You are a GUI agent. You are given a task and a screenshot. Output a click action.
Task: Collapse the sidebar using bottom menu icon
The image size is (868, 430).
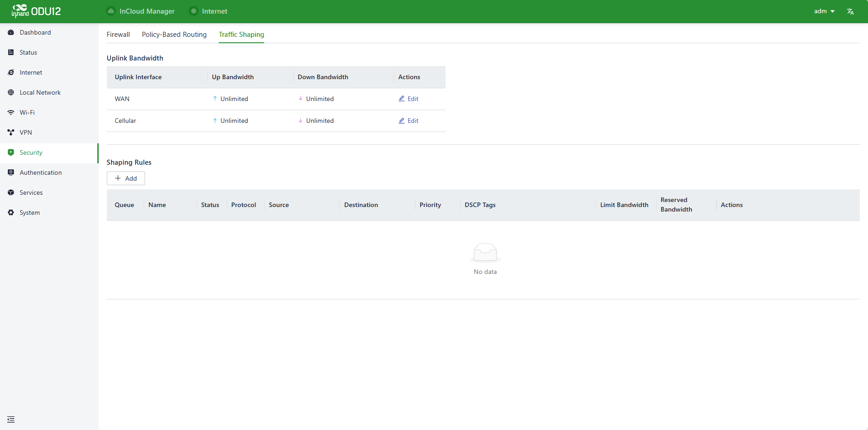tap(11, 420)
